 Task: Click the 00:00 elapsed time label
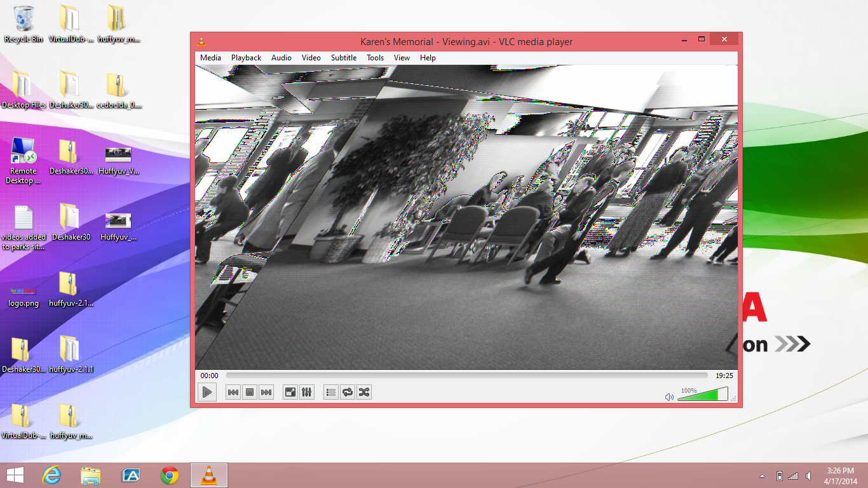[209, 376]
